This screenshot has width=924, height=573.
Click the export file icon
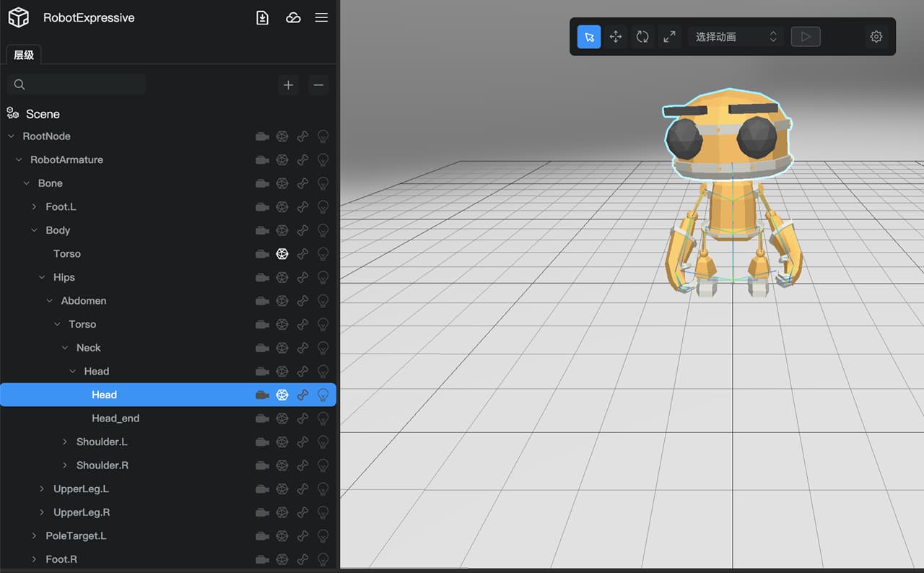(263, 18)
